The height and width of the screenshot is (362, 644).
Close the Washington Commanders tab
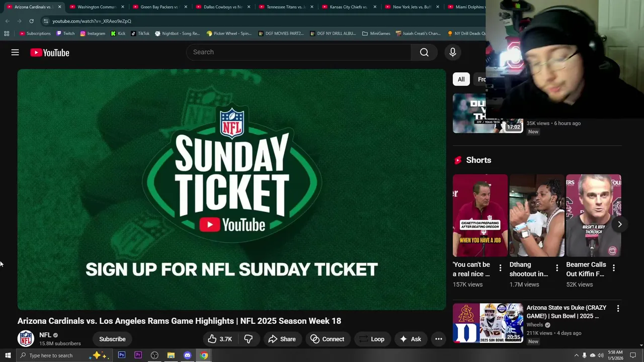coord(122,7)
